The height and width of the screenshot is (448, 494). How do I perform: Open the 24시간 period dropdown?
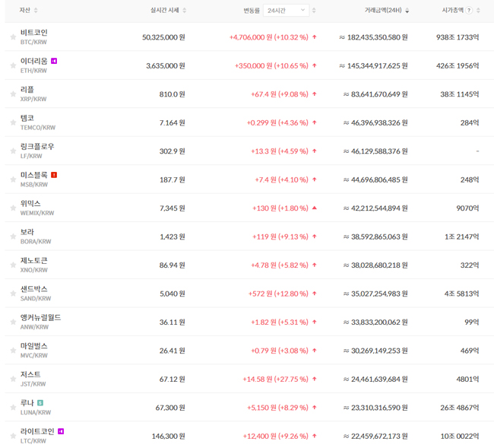pyautogui.click(x=287, y=11)
